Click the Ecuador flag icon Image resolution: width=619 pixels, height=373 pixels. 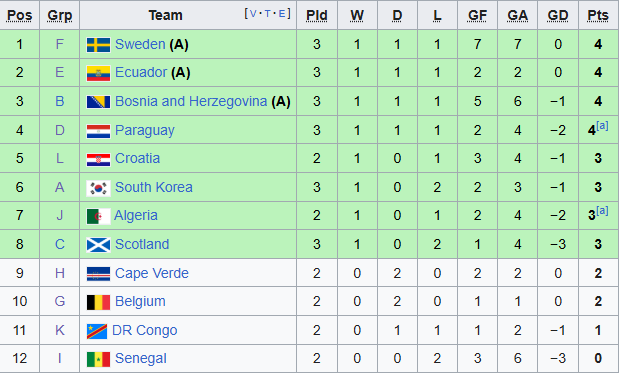98,73
